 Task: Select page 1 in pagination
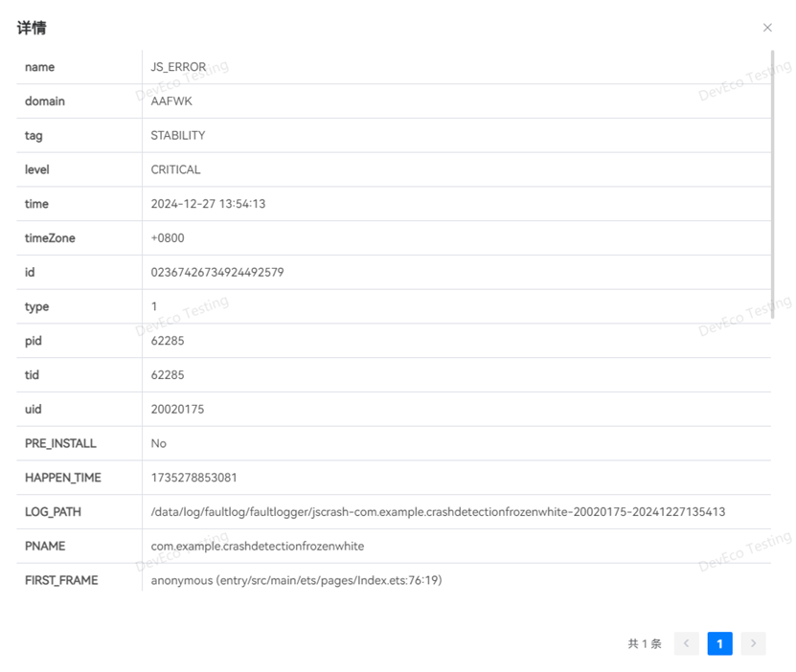tap(719, 643)
